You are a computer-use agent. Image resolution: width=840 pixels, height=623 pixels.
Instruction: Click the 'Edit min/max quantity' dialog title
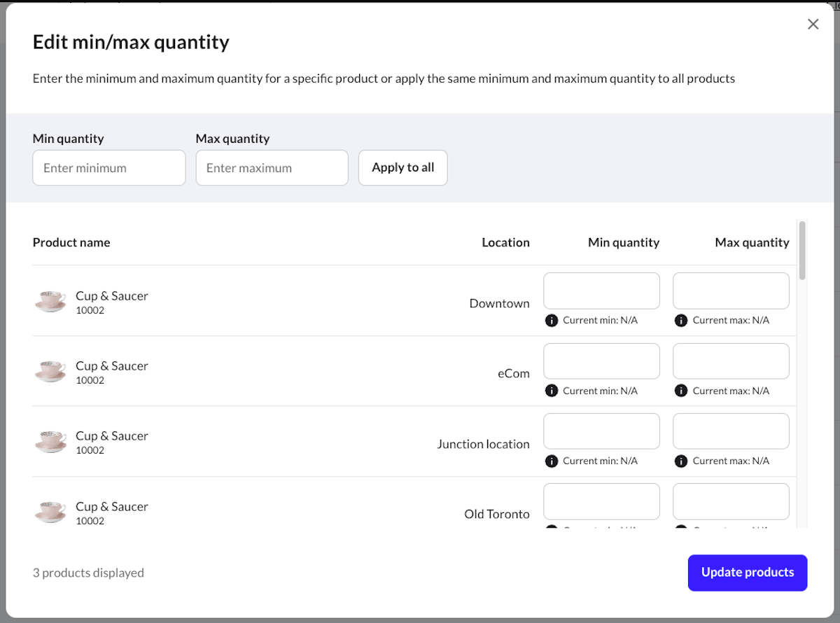[x=131, y=42]
